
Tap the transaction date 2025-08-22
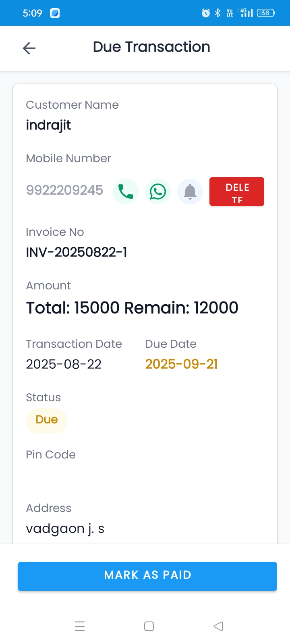(64, 364)
